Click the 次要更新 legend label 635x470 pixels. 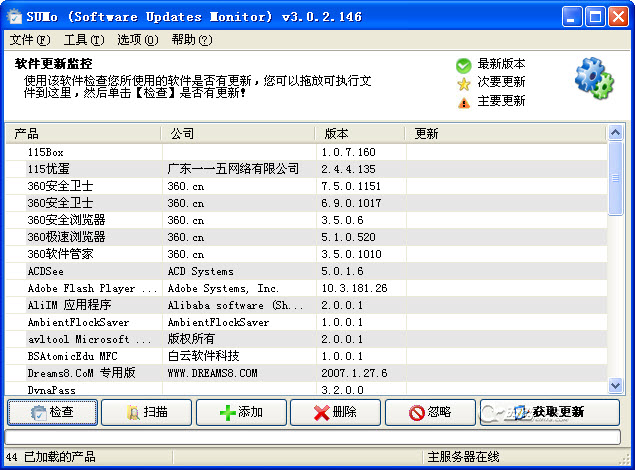coord(501,82)
